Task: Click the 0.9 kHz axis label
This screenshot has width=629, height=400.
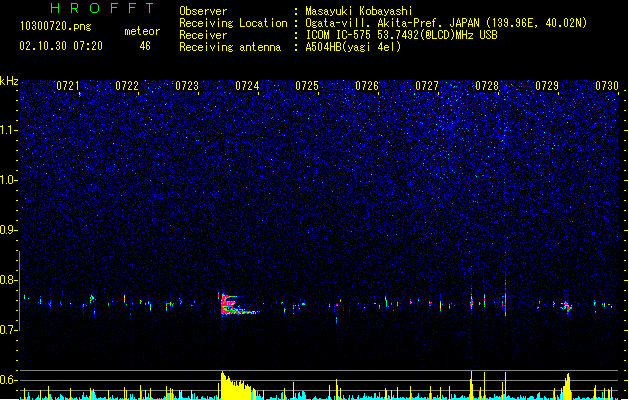Action: [8, 230]
